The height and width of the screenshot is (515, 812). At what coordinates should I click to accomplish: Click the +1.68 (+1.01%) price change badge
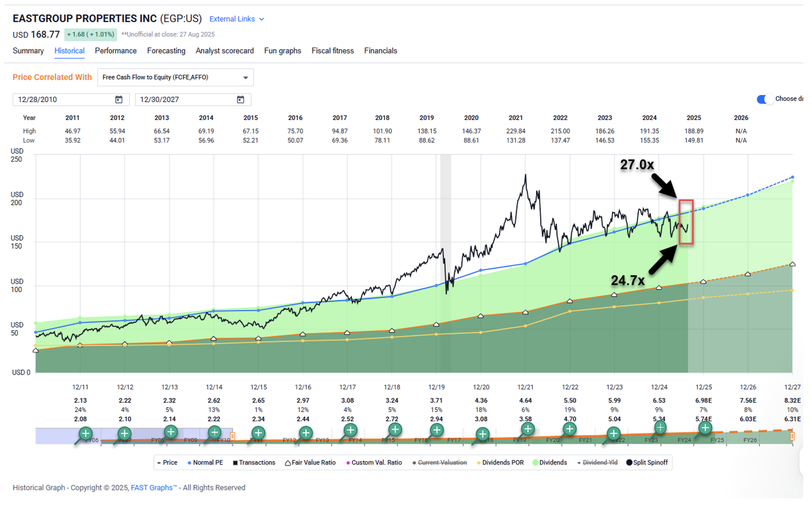pos(91,35)
